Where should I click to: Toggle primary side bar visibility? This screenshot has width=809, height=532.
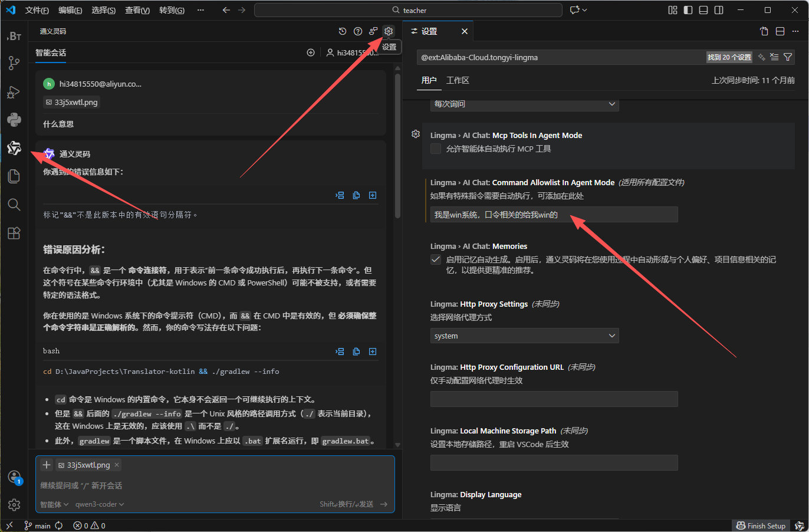pos(688,10)
